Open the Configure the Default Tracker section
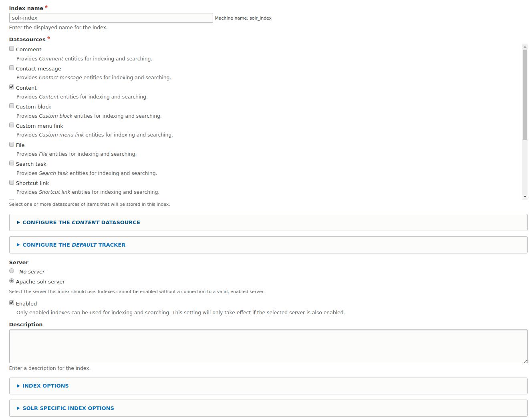Screen dimensions: 532x418 73,245
